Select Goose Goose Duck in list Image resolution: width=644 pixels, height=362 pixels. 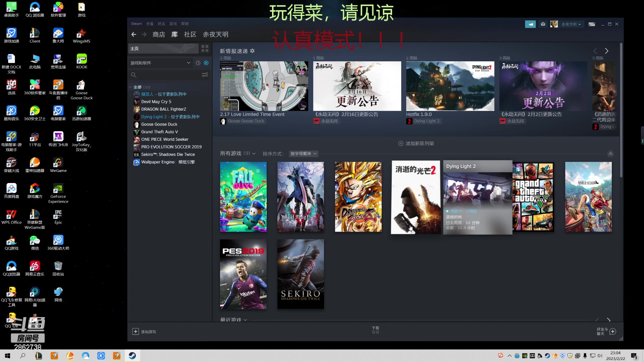tap(159, 124)
